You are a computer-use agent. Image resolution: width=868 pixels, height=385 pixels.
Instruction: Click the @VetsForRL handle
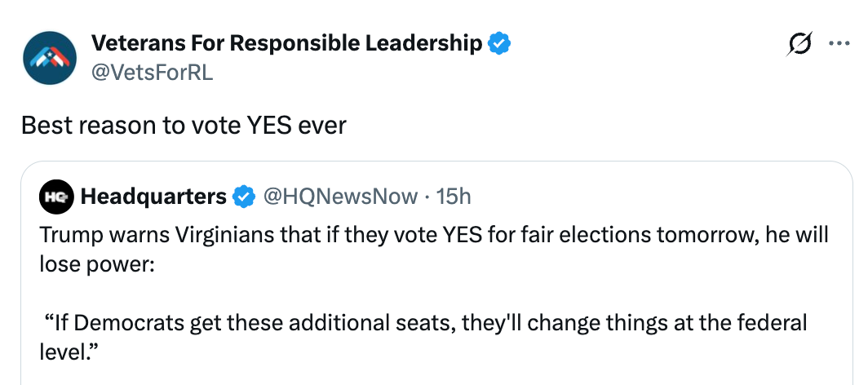[x=152, y=73]
